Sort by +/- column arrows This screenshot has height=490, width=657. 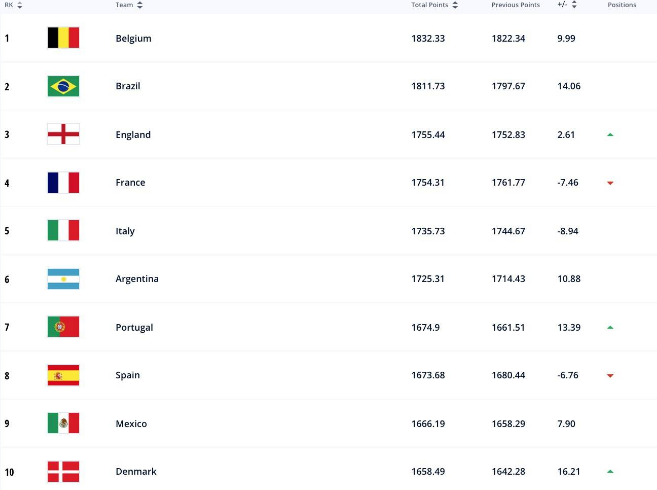574,5
